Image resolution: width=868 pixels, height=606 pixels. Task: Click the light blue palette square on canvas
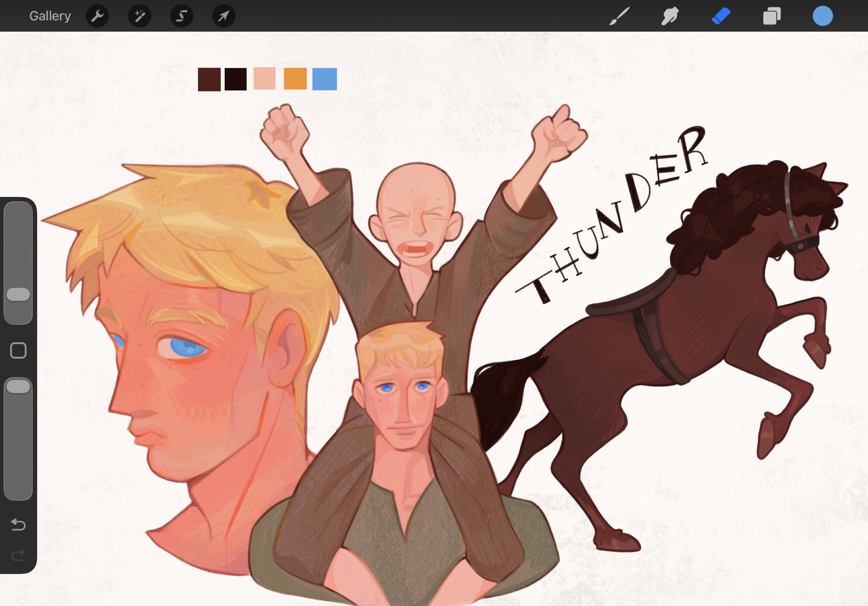click(x=325, y=79)
